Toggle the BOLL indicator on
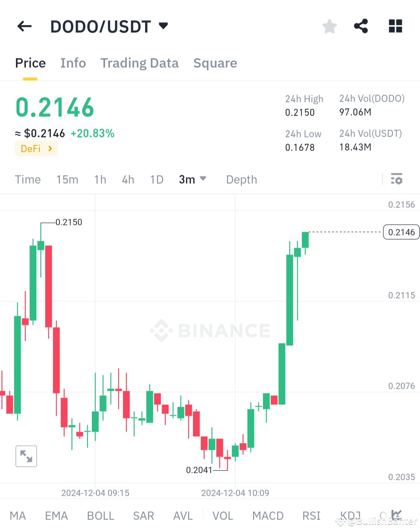This screenshot has height=530, width=420. click(x=100, y=516)
